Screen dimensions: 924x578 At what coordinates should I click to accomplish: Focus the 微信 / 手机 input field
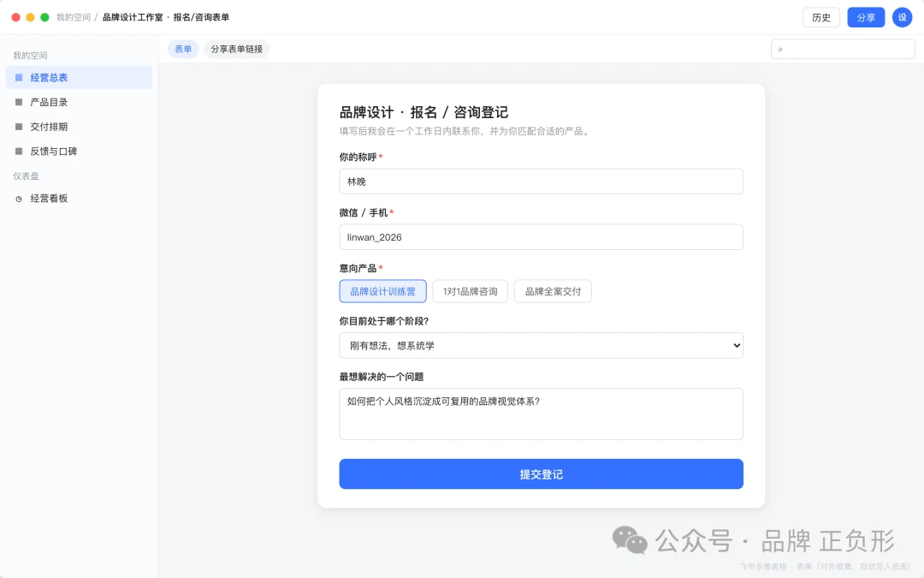pyautogui.click(x=541, y=237)
